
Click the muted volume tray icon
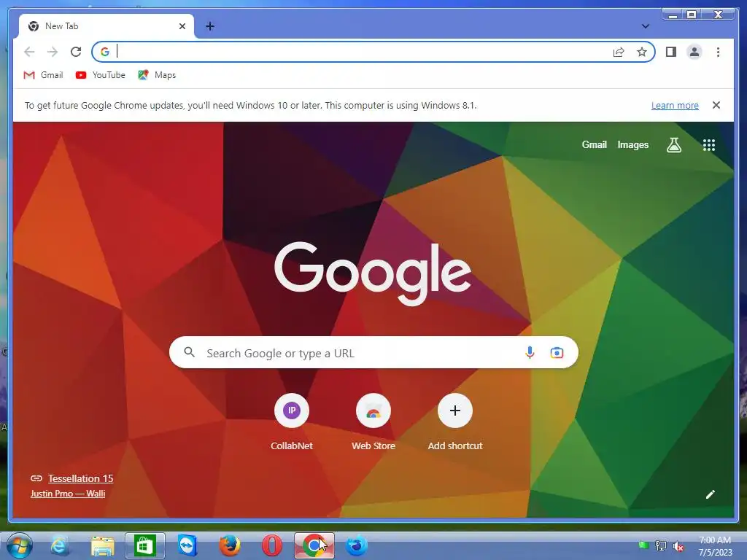tap(678, 545)
